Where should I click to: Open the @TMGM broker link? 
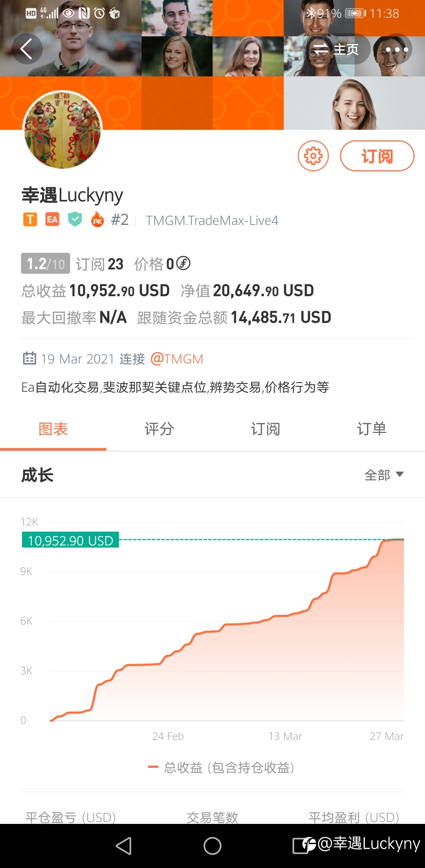click(177, 359)
